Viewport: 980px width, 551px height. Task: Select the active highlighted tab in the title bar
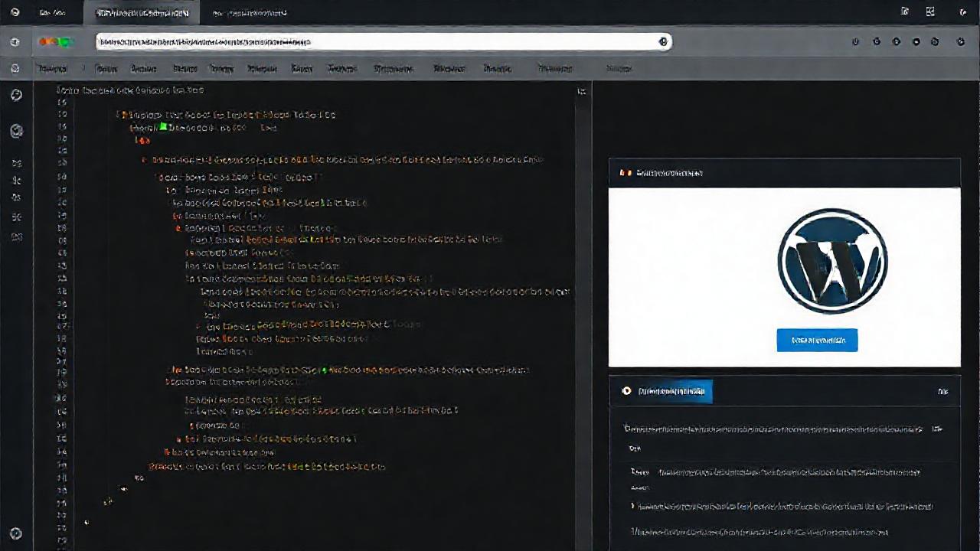[142, 12]
